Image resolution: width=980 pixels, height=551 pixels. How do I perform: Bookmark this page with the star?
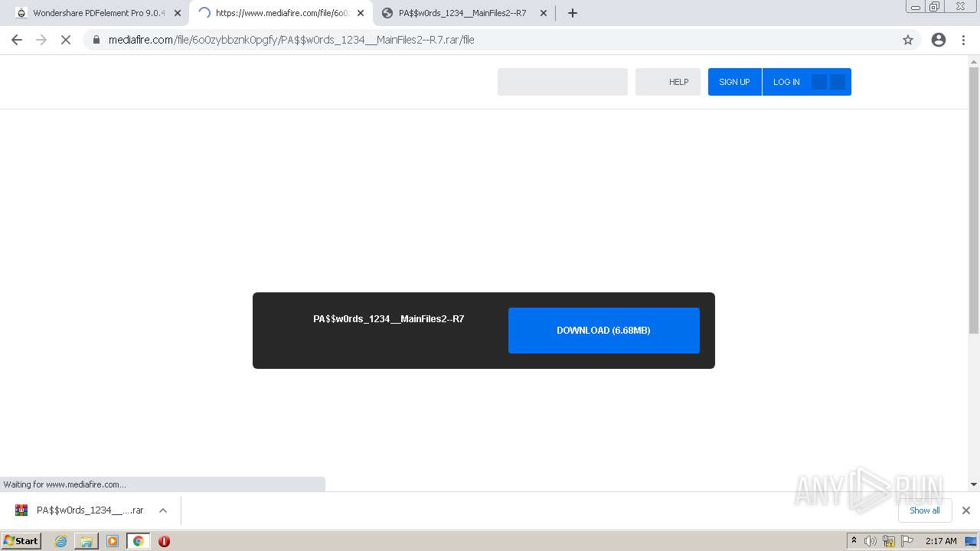point(908,40)
